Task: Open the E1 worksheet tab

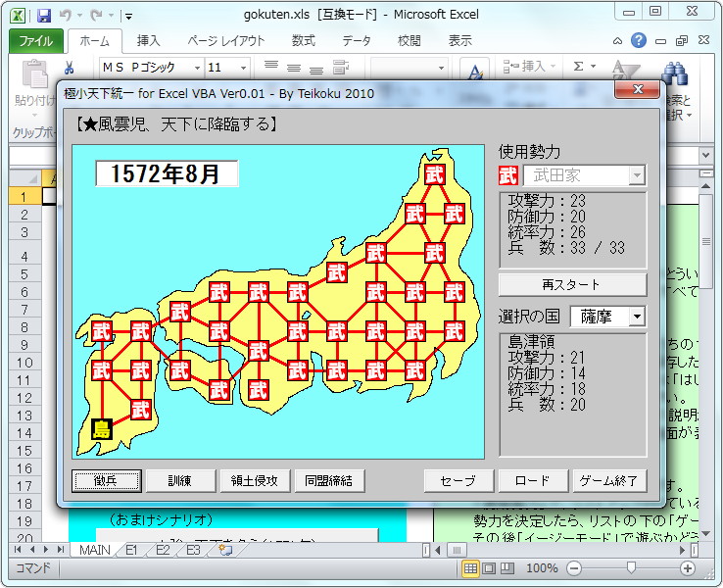Action: [131, 550]
